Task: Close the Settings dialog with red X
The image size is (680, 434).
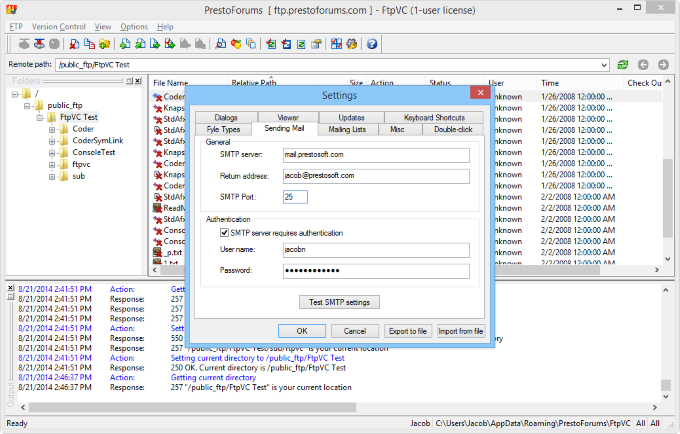Action: point(480,92)
